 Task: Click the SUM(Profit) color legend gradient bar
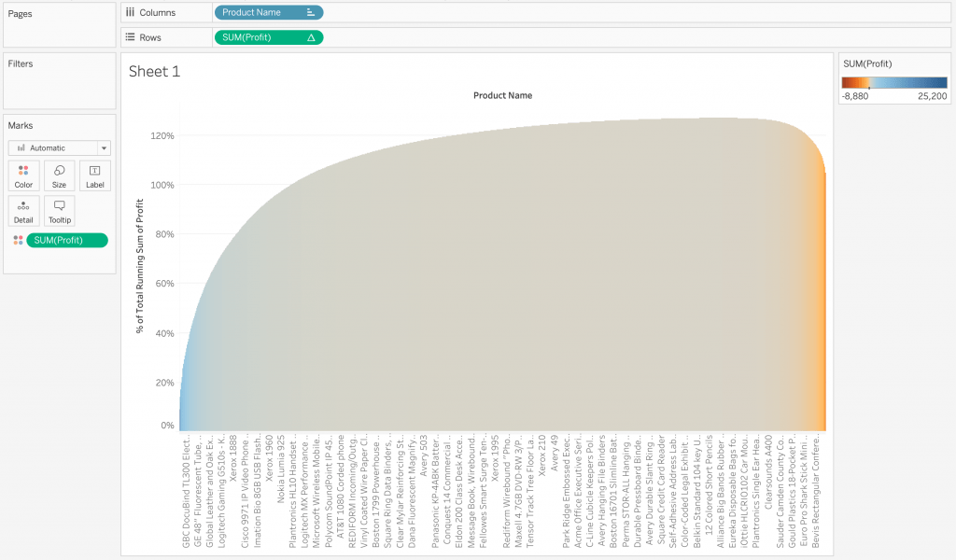pos(893,81)
